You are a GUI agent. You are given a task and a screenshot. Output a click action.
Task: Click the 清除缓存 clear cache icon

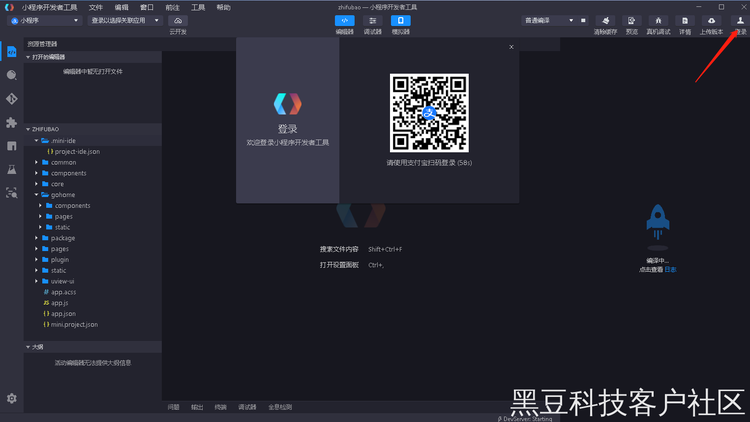click(606, 21)
